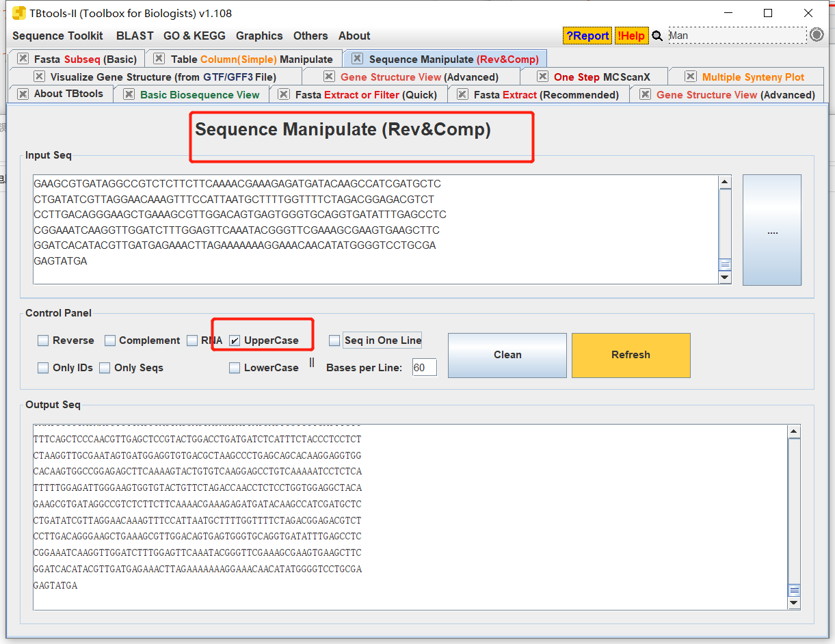Click the Refresh button
835x644 pixels.
click(x=631, y=355)
